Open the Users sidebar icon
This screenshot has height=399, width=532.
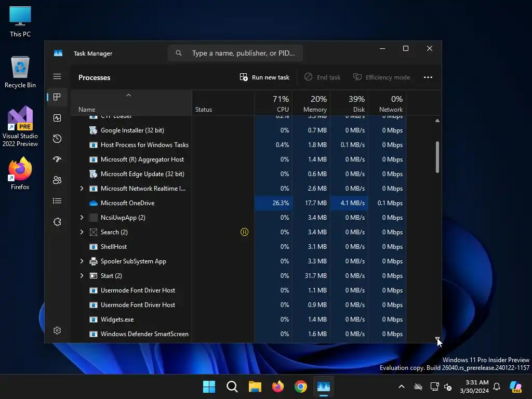click(x=57, y=180)
